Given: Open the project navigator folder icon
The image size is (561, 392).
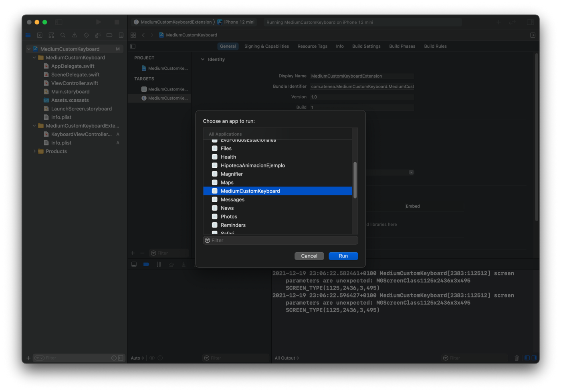Looking at the screenshot, I should pyautogui.click(x=28, y=35).
